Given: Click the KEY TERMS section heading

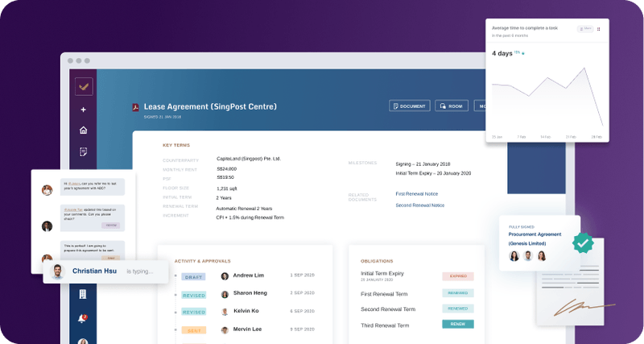Looking at the screenshot, I should tap(176, 145).
